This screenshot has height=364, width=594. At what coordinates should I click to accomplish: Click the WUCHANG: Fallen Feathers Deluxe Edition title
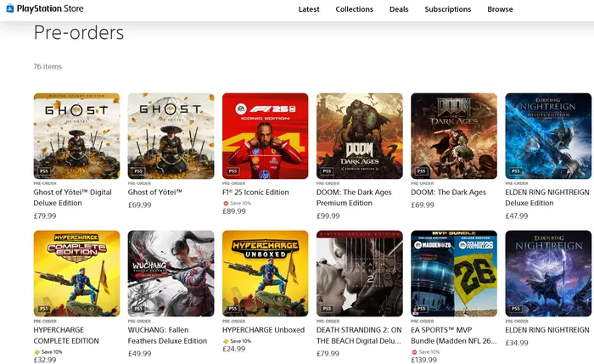click(x=167, y=336)
